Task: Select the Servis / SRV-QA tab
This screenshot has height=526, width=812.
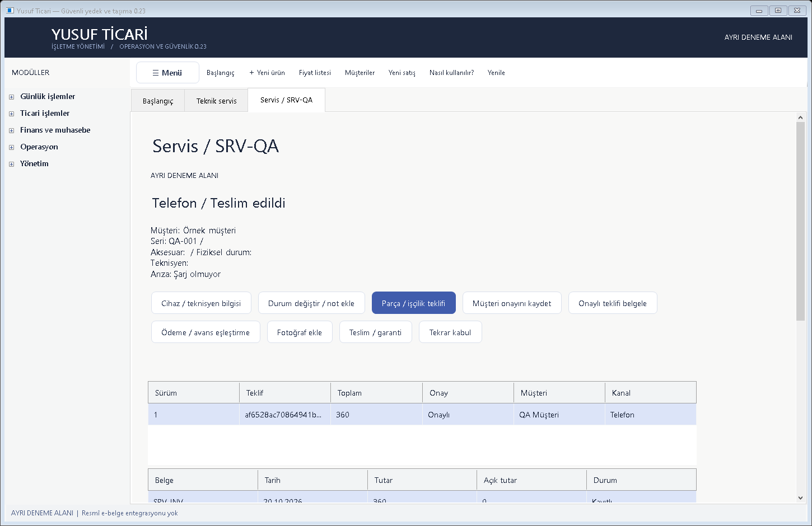Action: [x=286, y=100]
